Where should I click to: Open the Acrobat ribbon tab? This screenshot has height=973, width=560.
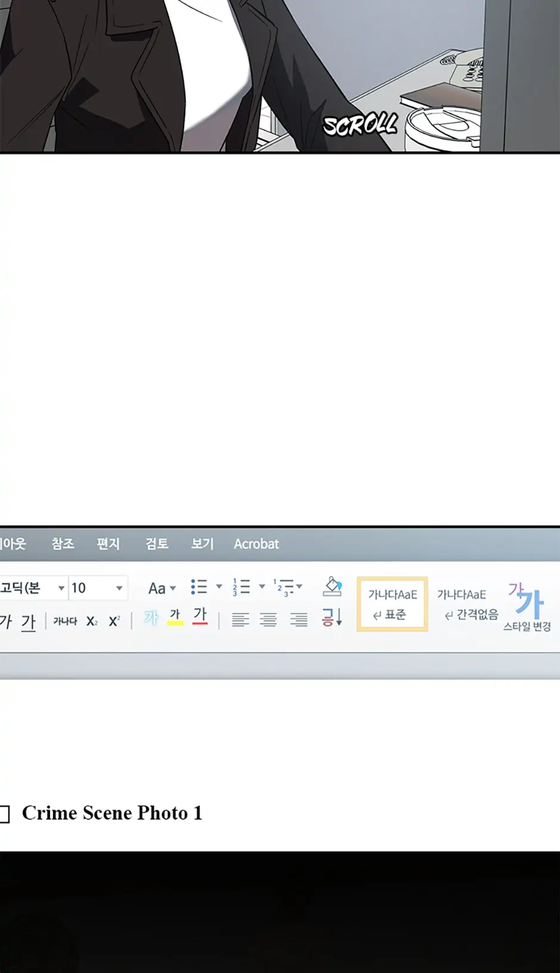(256, 544)
